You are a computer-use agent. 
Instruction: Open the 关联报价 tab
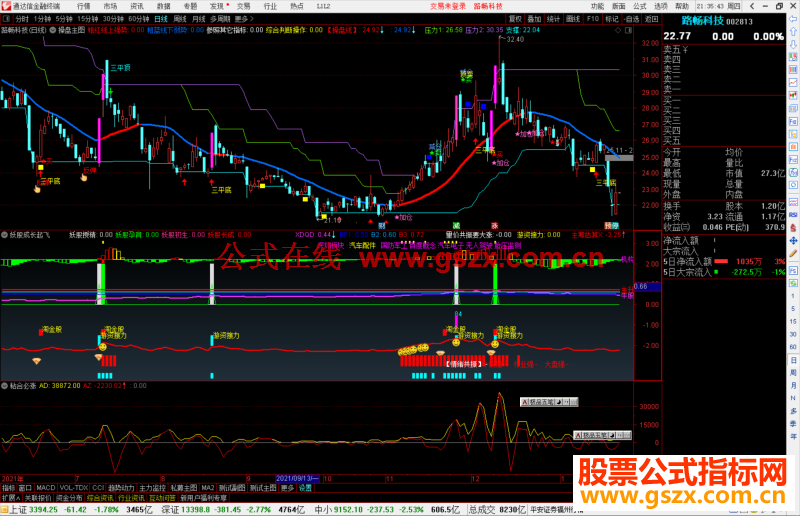point(38,498)
